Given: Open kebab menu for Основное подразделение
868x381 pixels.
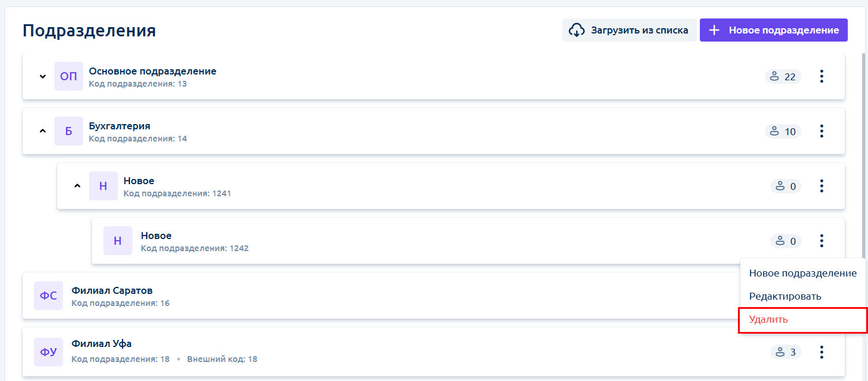Looking at the screenshot, I should 821,76.
